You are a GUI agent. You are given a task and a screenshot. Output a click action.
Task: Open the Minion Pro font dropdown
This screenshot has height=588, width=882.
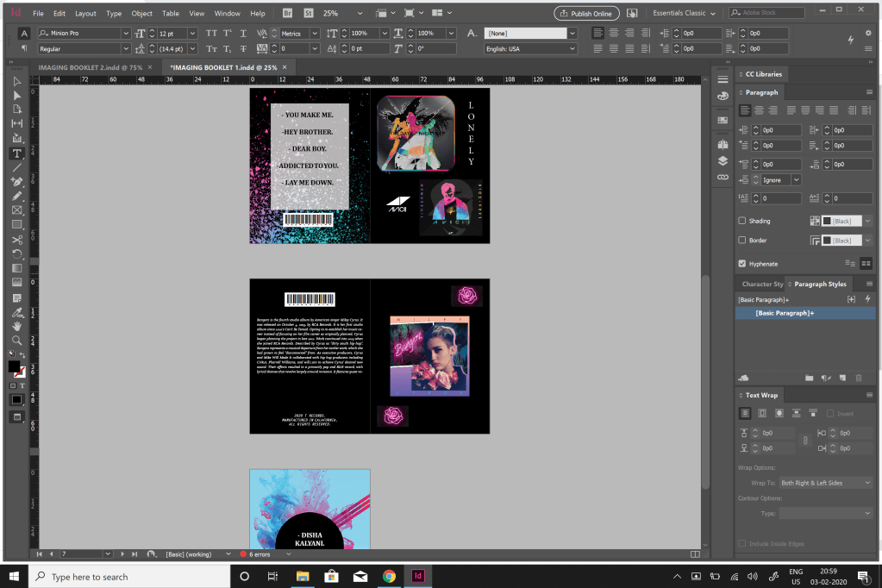pos(84,34)
